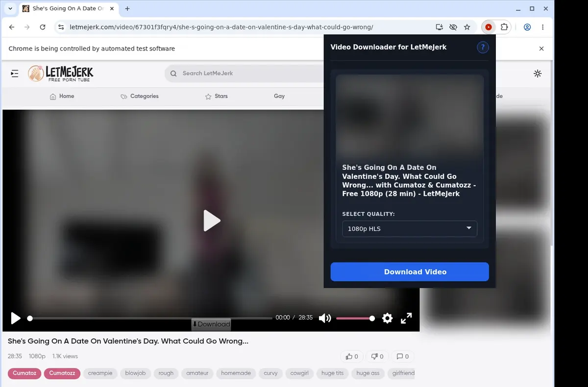The height and width of the screenshot is (387, 588).
Task: Open a new browser tab
Action: [127, 9]
